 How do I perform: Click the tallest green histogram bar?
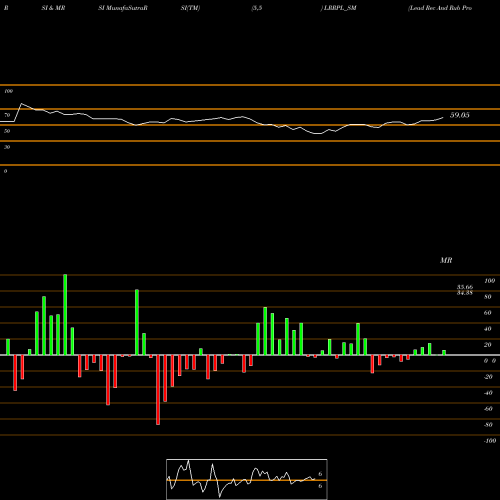[65, 315]
